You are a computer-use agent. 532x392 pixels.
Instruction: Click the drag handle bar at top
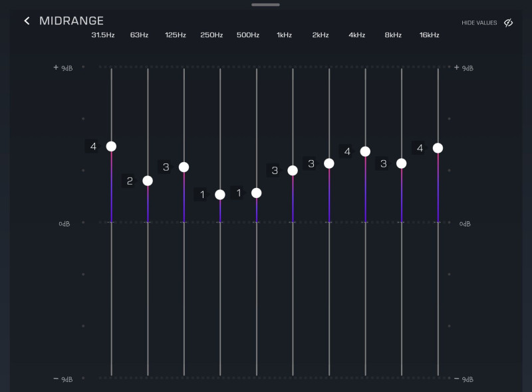pyautogui.click(x=265, y=5)
